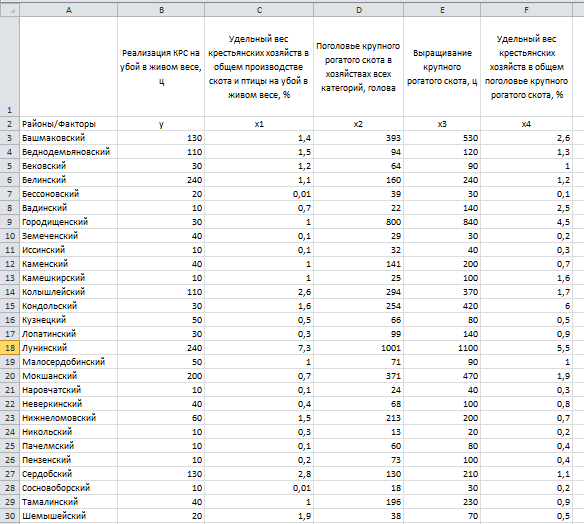Click value 371 in Мокшанский row
Viewport: 584px width, 524px height.
pyautogui.click(x=358, y=376)
